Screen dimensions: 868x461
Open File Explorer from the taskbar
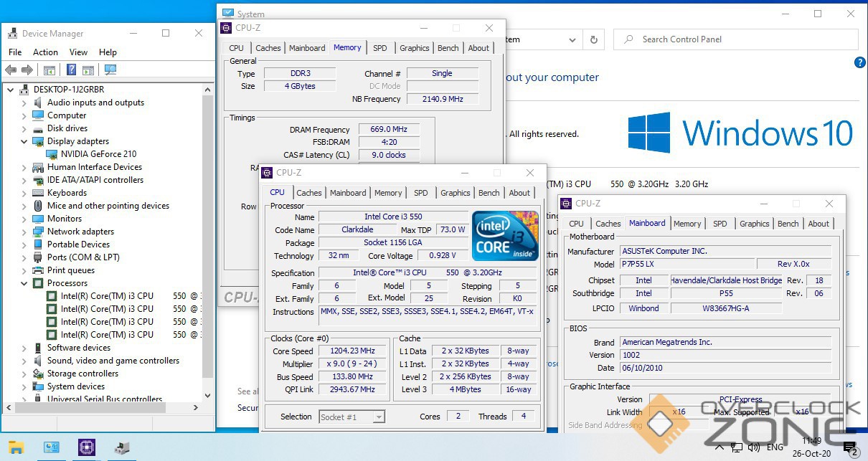tap(16, 448)
